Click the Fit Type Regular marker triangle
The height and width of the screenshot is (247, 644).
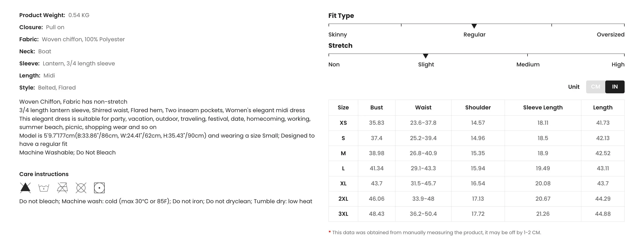pos(474,26)
